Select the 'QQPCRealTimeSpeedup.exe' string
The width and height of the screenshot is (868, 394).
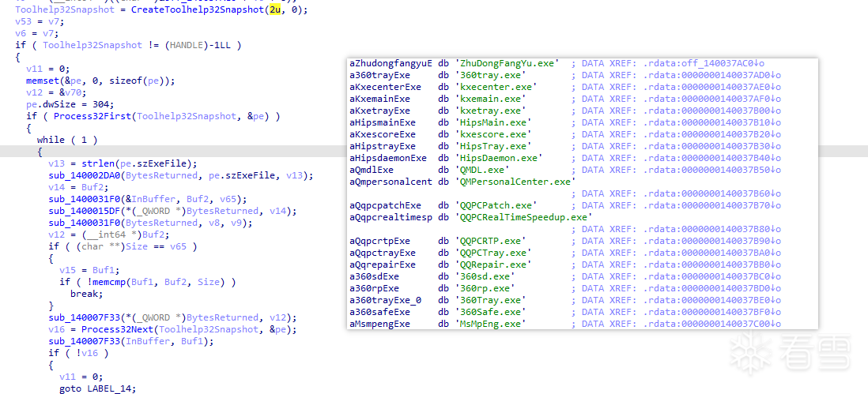pyautogui.click(x=523, y=218)
